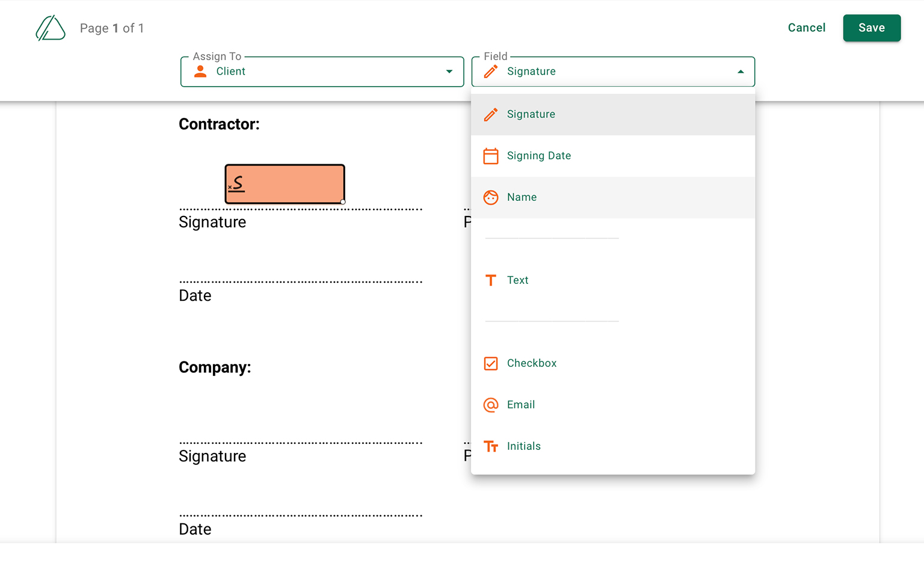The width and height of the screenshot is (924, 563).
Task: Expand the Assign To dropdown arrow
Action: pos(449,72)
